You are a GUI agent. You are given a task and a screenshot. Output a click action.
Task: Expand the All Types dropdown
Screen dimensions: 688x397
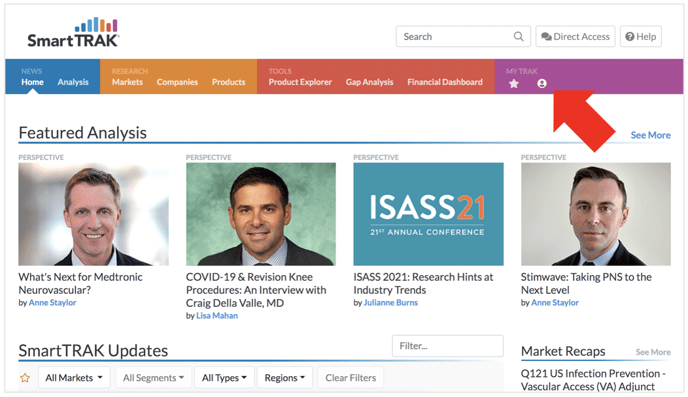coord(224,378)
